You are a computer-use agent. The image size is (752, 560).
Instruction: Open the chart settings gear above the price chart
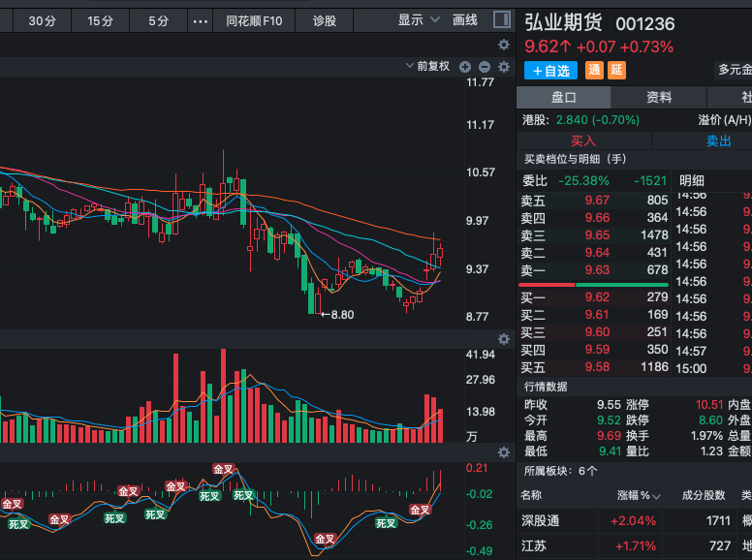tap(504, 45)
